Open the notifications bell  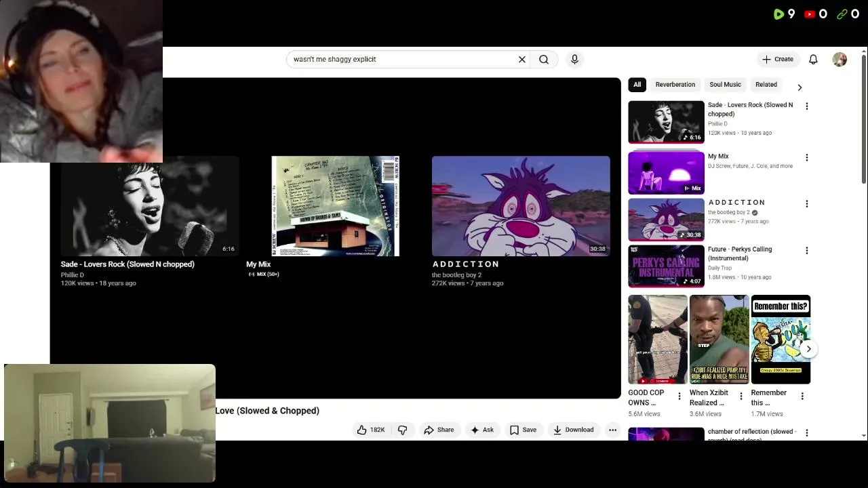(813, 60)
